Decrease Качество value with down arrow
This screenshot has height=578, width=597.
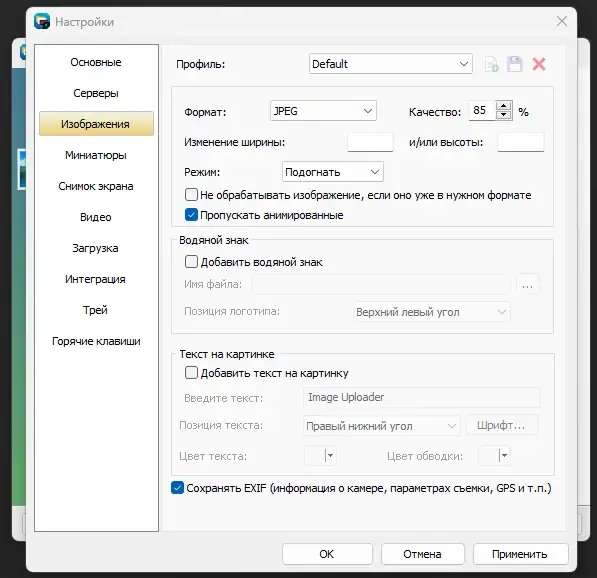pyautogui.click(x=504, y=115)
